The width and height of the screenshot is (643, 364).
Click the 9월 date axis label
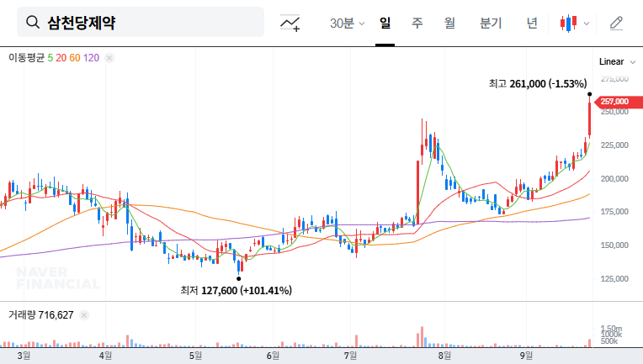tap(526, 356)
